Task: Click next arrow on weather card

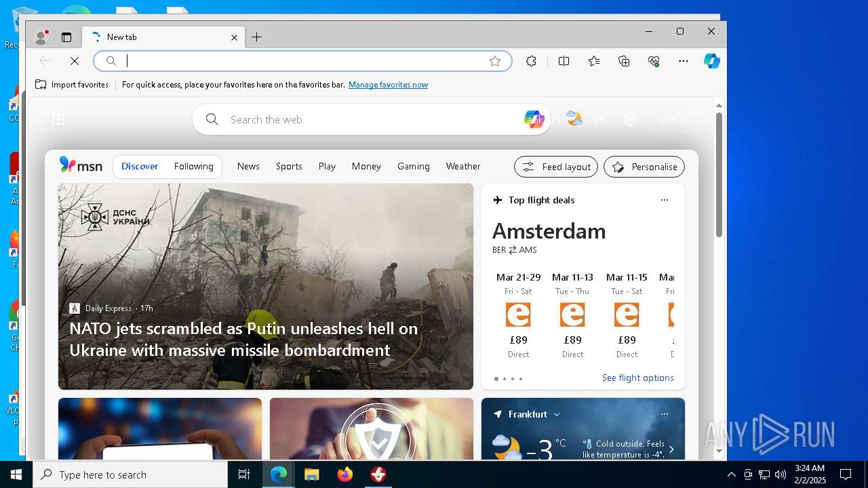Action: tap(671, 449)
